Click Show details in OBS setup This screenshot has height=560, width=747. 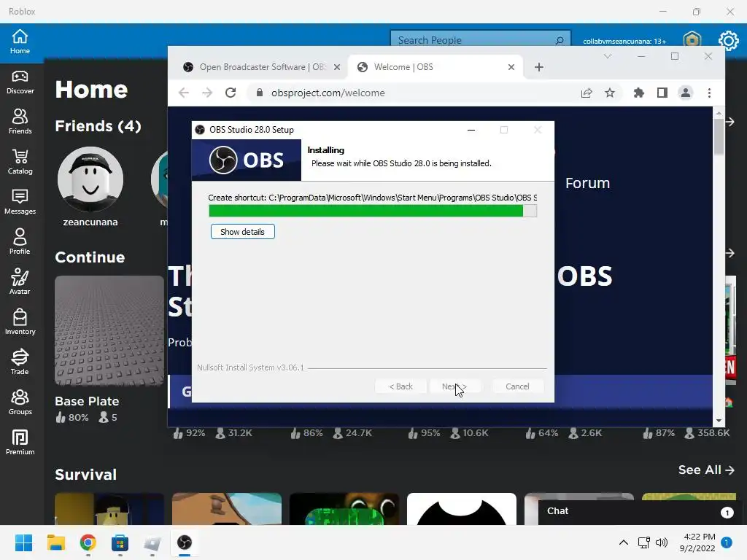242,232
